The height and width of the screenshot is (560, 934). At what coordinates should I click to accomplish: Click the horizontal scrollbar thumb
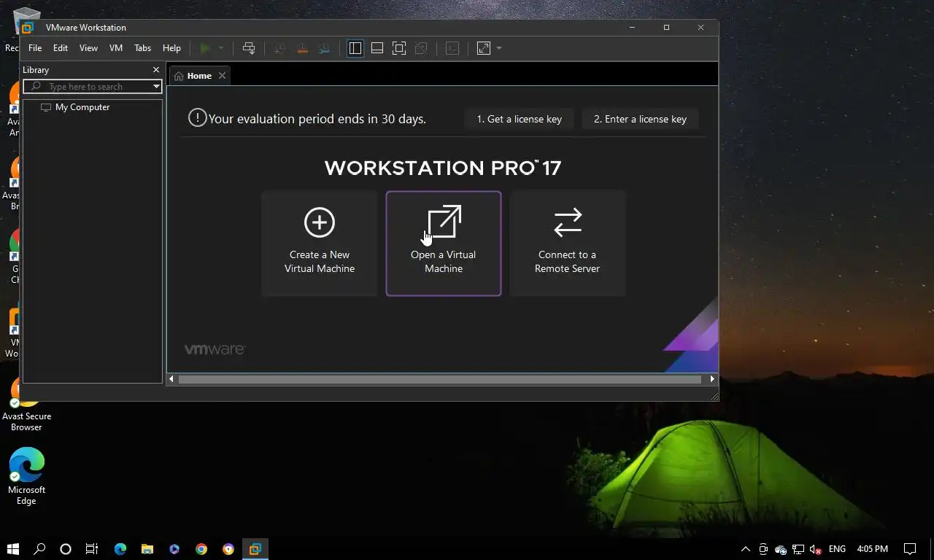440,379
